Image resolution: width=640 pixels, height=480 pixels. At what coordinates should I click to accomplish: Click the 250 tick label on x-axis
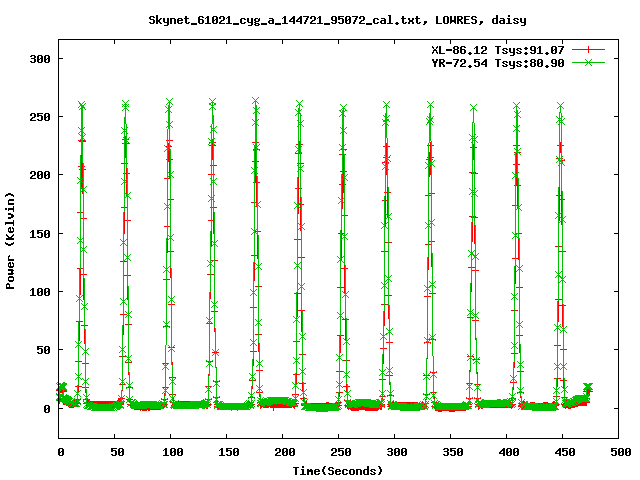click(x=339, y=453)
